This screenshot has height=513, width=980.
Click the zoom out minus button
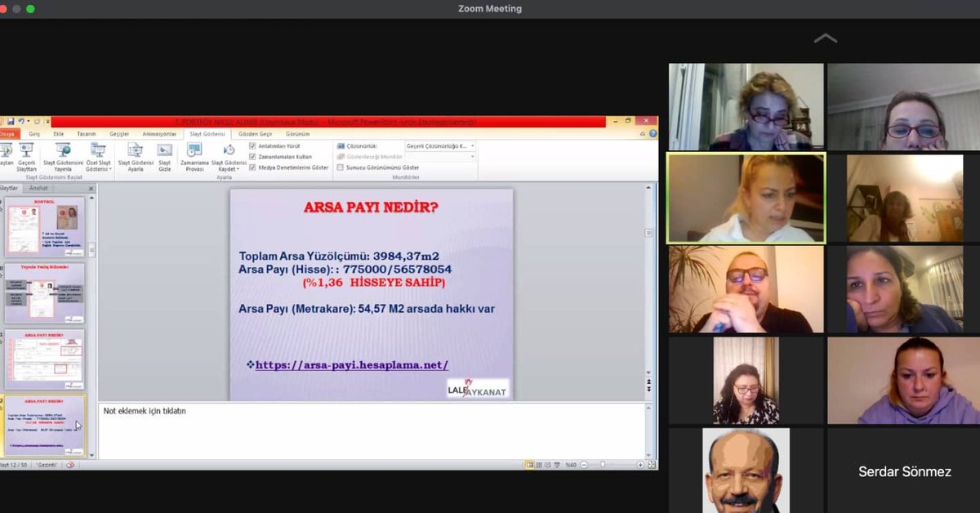pos(583,465)
